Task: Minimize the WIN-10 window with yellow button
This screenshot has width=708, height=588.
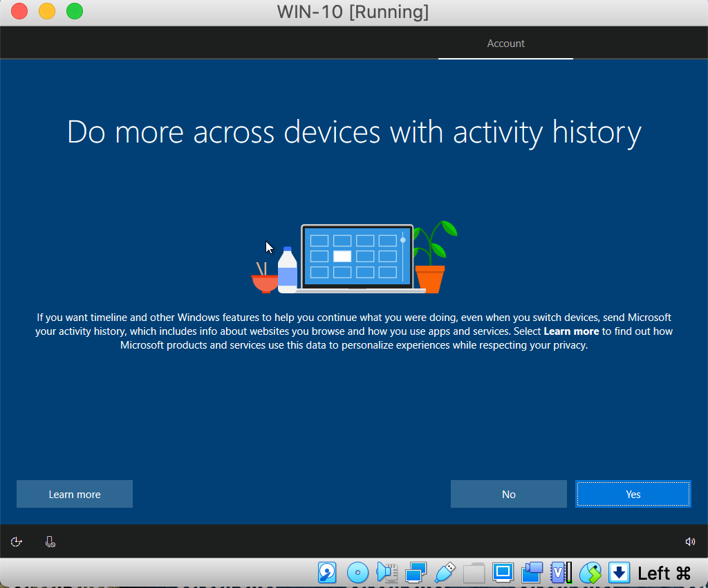Action: tap(47, 11)
